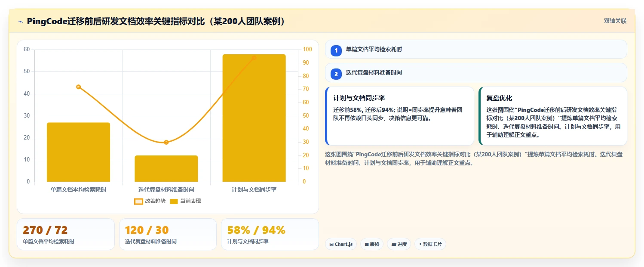Click the 进度 tag

[x=399, y=244]
